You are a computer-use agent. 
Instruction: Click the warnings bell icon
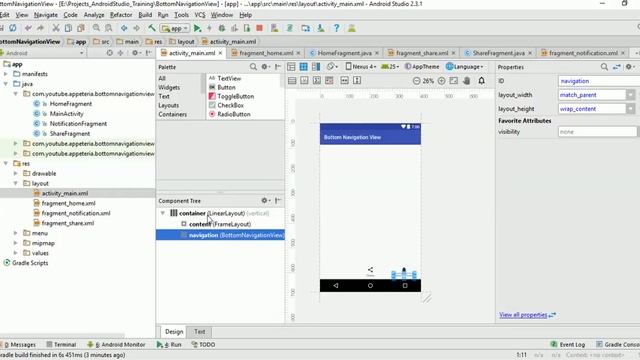[x=482, y=81]
